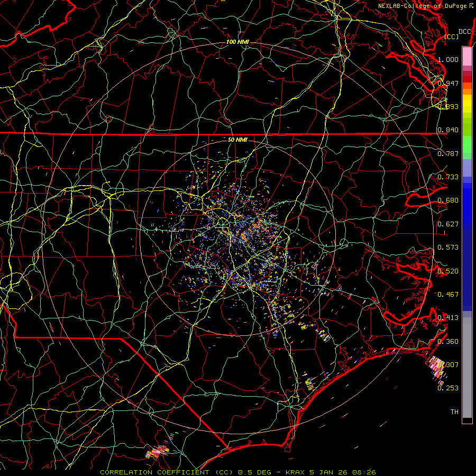Pick the dark navy segment of the color bar
Screen dimensions: 476x476
tap(467, 270)
